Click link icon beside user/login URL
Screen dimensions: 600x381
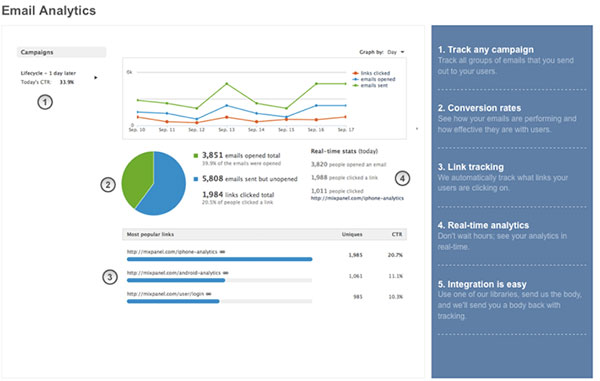[x=209, y=294]
